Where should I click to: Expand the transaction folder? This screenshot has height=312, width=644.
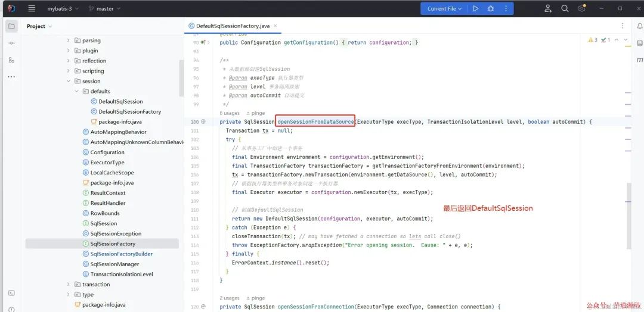pyautogui.click(x=68, y=285)
